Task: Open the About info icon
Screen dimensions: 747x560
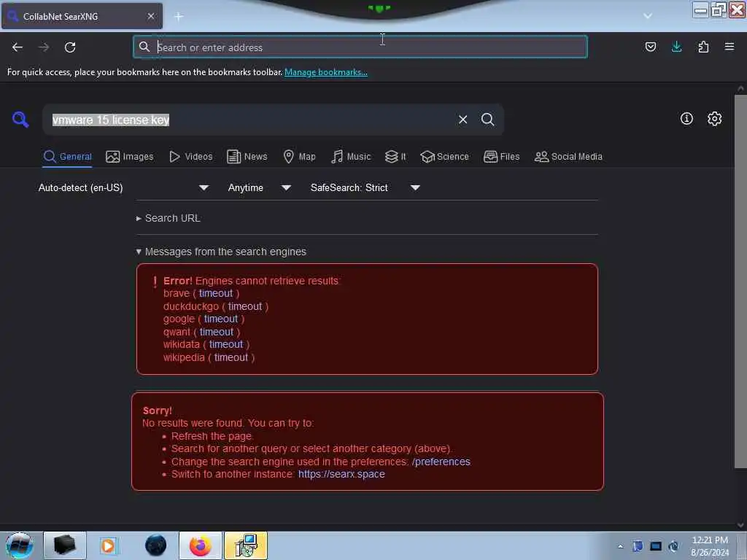Action: (686, 119)
